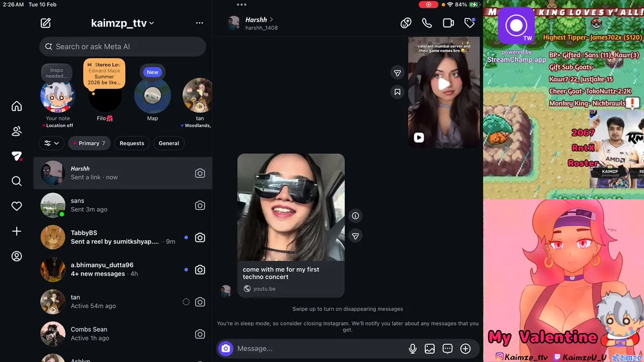Switch to the Requests tab
The image size is (644, 362).
click(x=132, y=143)
